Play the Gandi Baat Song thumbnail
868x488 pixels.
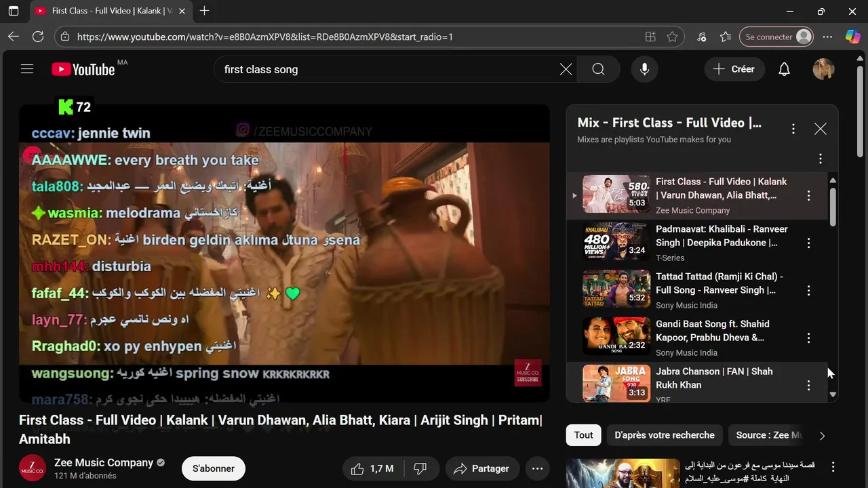tap(616, 336)
